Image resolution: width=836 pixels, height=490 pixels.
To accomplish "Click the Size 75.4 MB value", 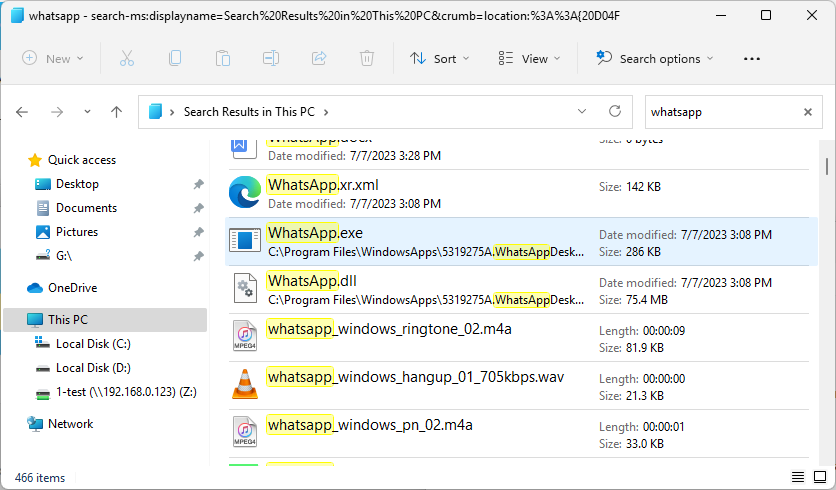I will pos(647,300).
